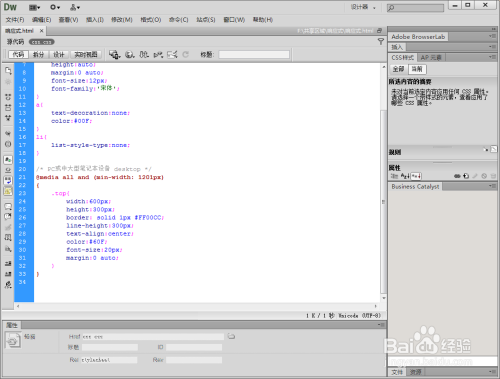Open CSS样式 panel options menu
This screenshot has width=500, height=379.
point(492,57)
